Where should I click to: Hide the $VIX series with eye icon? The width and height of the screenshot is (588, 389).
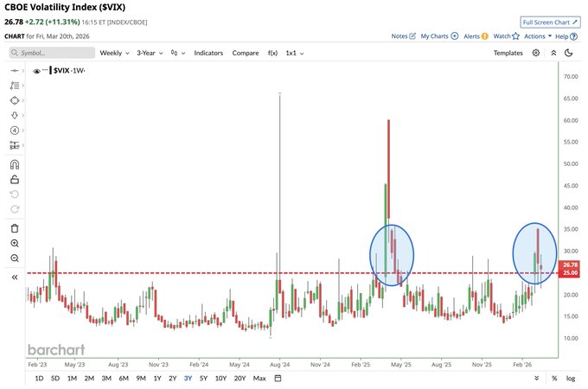(36, 71)
